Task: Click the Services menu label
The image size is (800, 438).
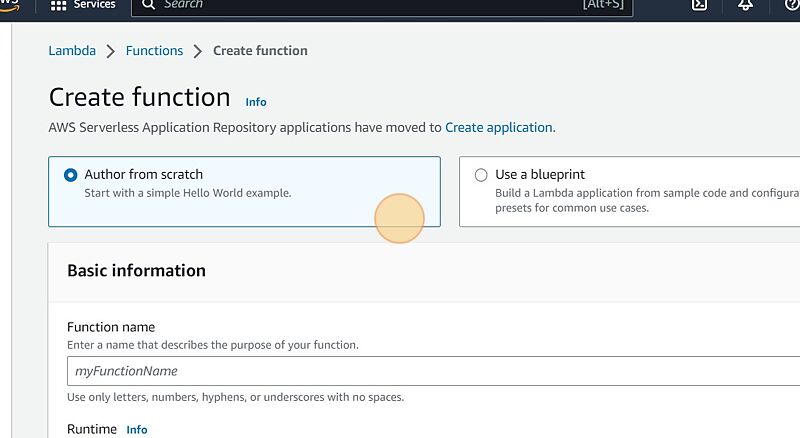Action: pos(94,5)
